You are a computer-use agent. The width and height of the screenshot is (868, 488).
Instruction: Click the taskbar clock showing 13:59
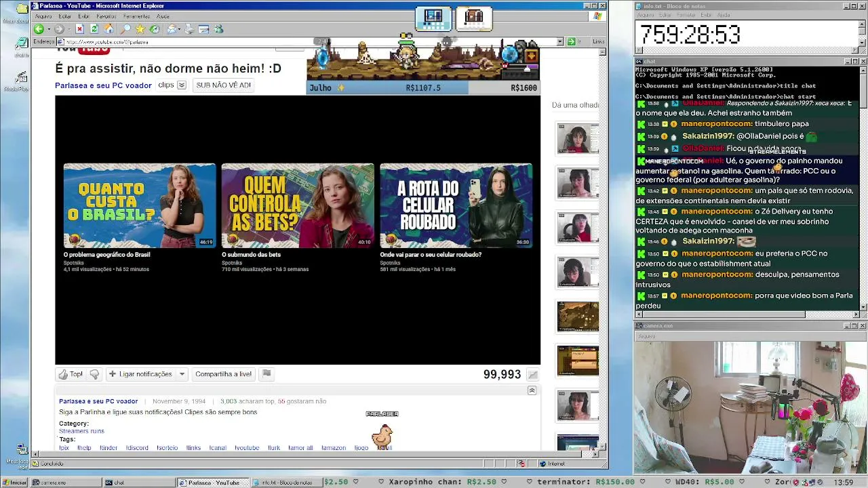844,483
